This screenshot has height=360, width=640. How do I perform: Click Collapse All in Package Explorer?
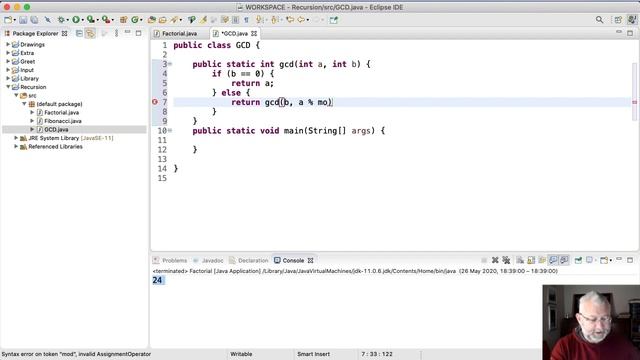[x=79, y=33]
